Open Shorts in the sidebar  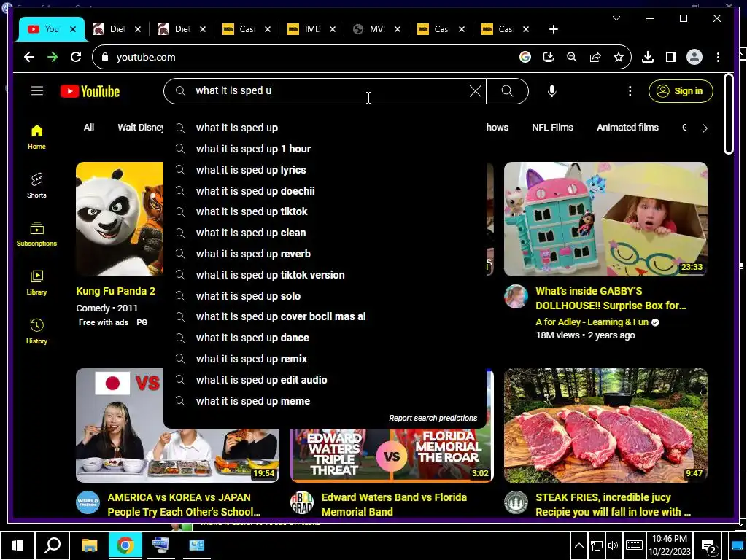point(36,186)
